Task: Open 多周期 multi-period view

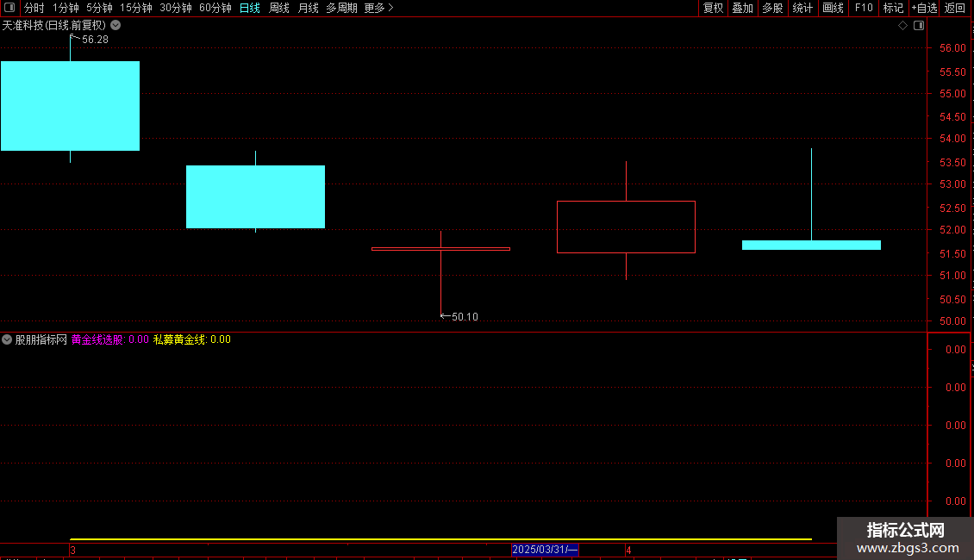Action: 341,8
